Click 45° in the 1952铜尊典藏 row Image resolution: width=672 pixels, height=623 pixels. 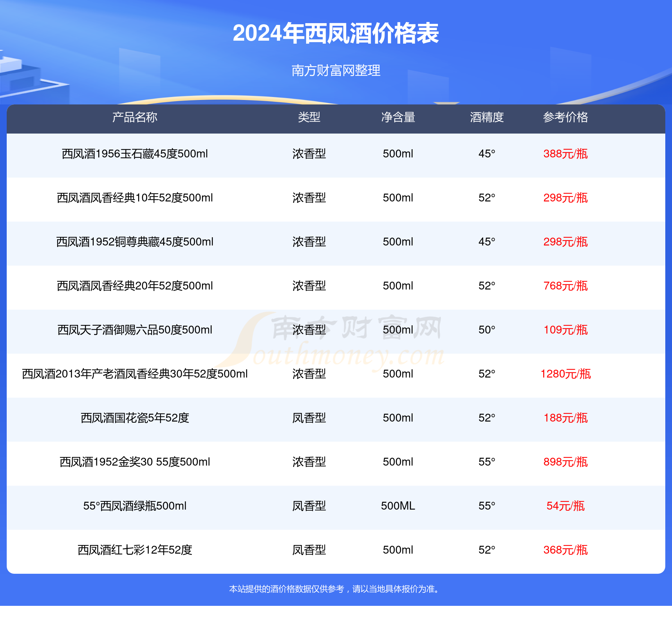pos(487,242)
